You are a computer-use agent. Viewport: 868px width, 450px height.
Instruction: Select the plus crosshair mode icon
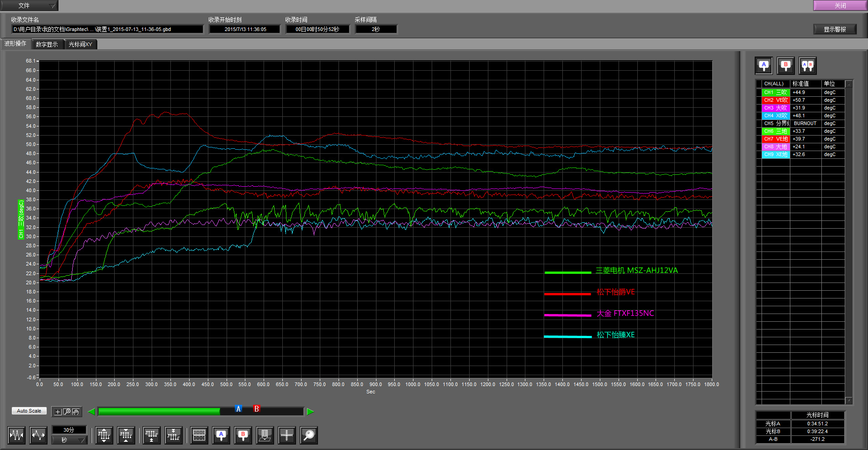coord(58,412)
